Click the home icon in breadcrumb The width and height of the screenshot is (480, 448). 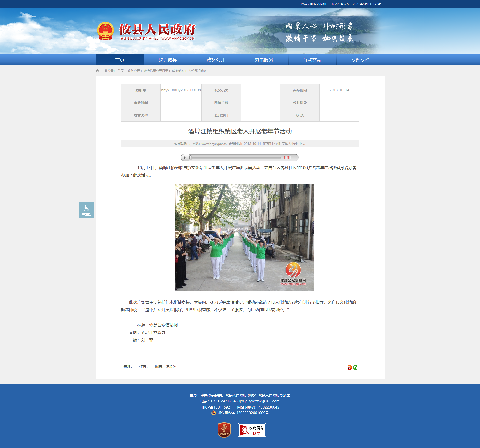point(97,71)
